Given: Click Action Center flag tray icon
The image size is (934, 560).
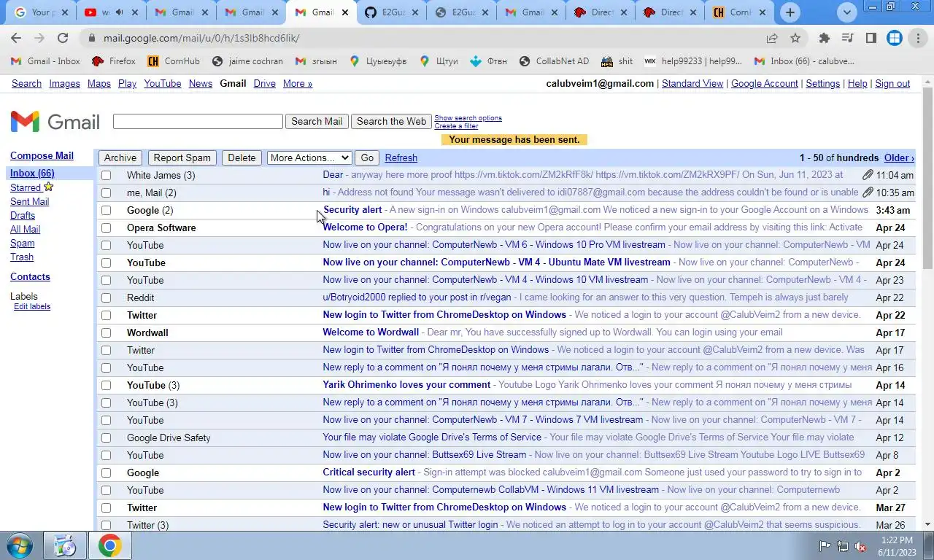Looking at the screenshot, I should point(825,546).
